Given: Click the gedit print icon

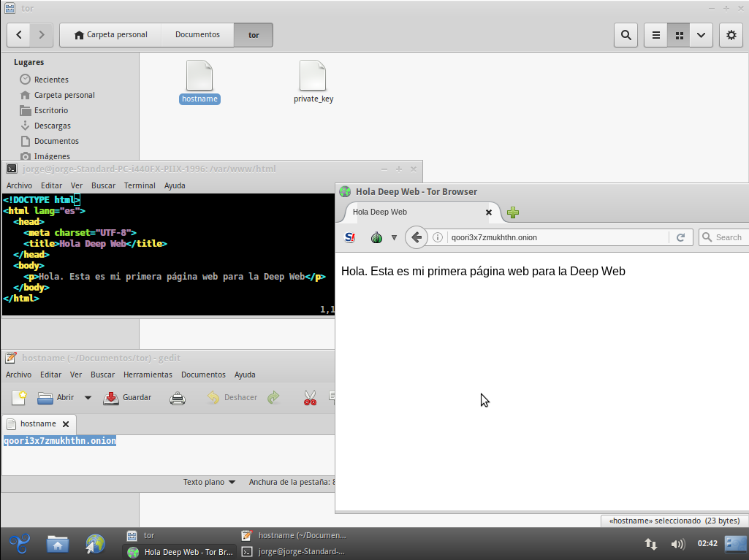Looking at the screenshot, I should [177, 398].
